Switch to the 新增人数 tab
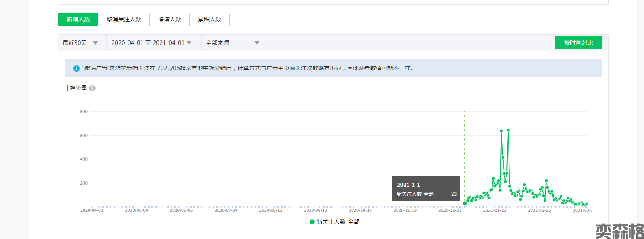This screenshot has height=239, width=644. click(78, 19)
